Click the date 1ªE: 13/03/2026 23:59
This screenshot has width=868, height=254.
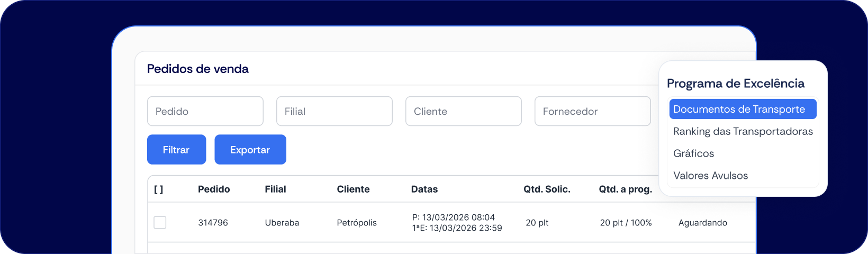coord(457,228)
